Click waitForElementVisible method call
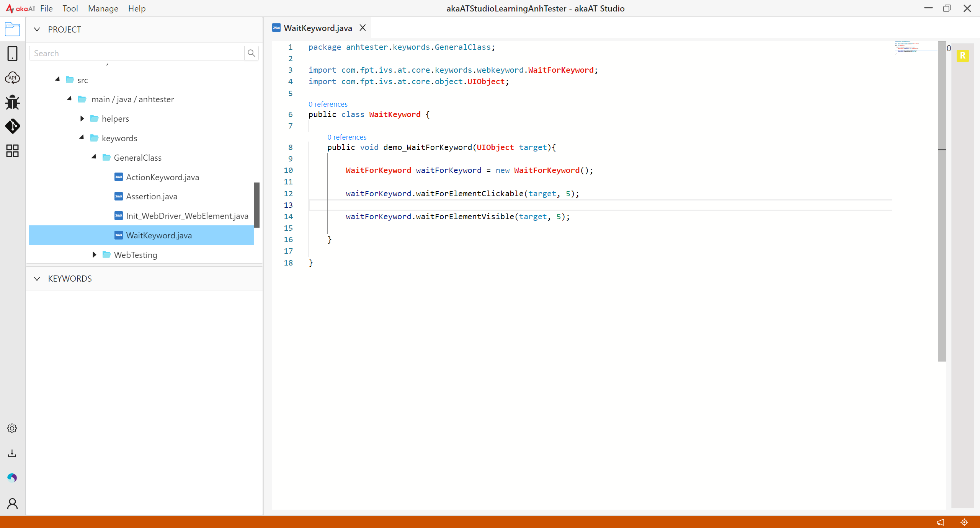This screenshot has height=528, width=980. click(x=465, y=217)
